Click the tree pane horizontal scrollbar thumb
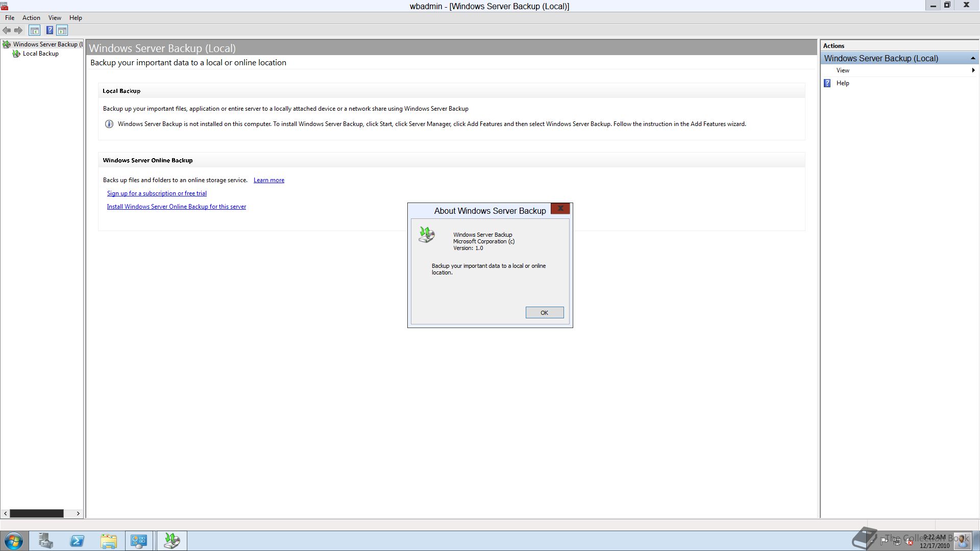The height and width of the screenshot is (551, 980). (37, 513)
